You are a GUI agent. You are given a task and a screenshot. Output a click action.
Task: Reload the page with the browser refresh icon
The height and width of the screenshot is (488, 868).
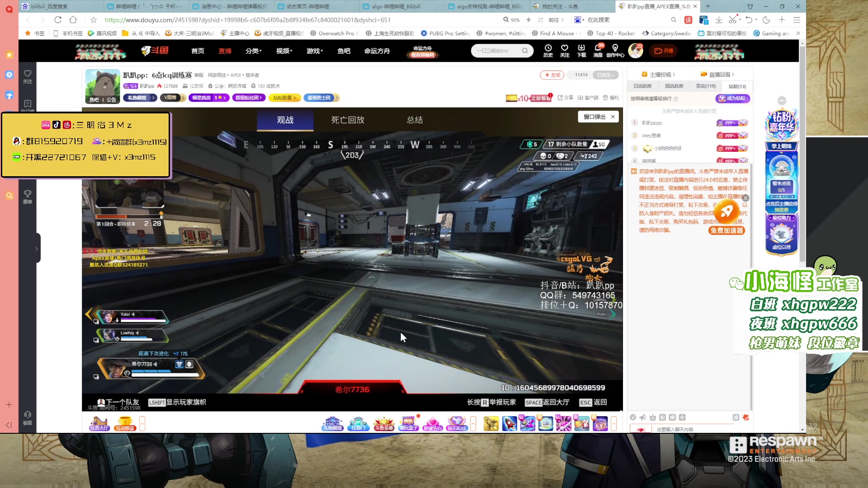coord(58,20)
